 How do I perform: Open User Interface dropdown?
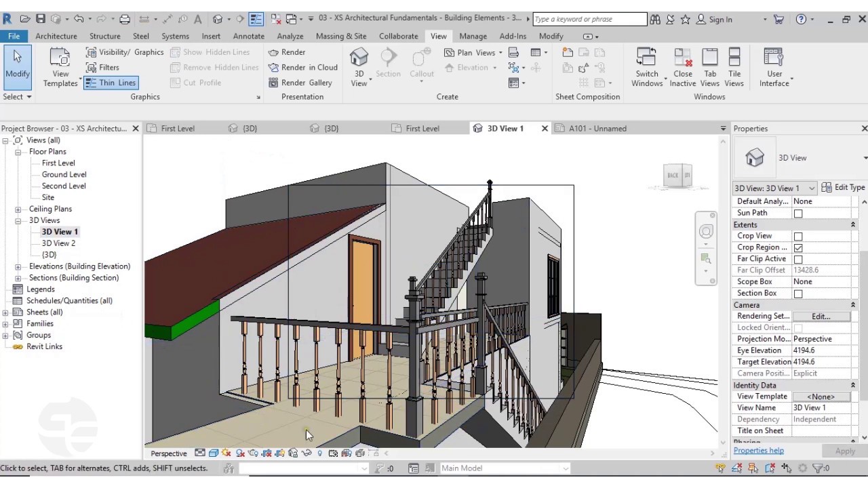[x=774, y=67]
